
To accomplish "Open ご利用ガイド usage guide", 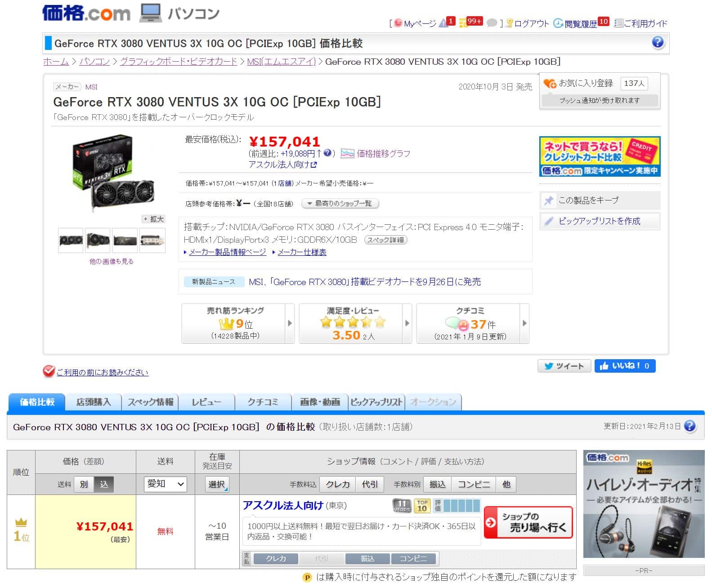I will [645, 23].
